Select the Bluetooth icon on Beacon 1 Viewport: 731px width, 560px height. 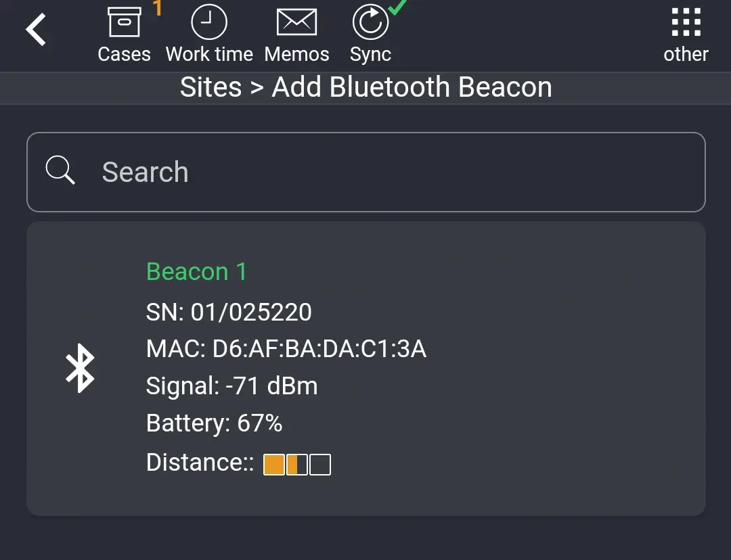81,368
